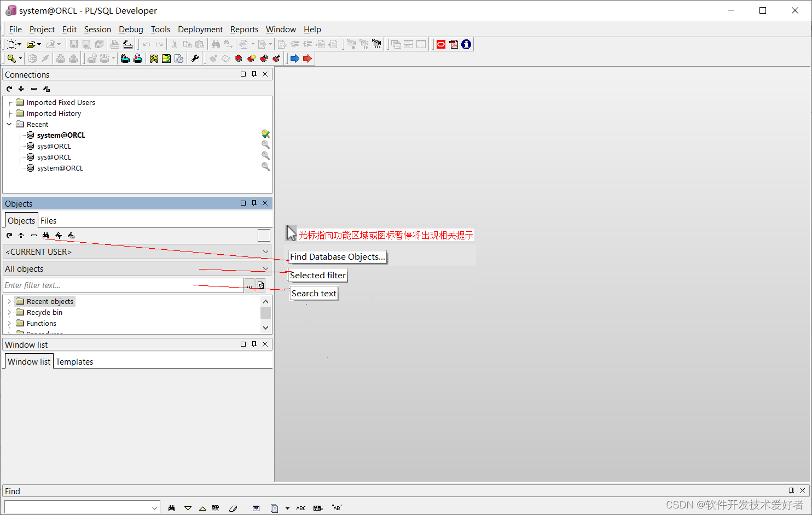Screen dimensions: 812x515
Task: Refresh the Connections panel
Action: (9, 89)
